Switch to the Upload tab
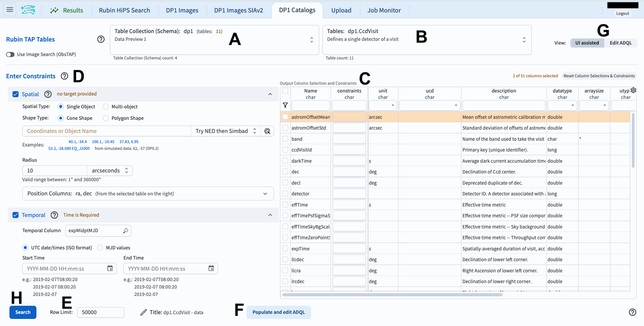The width and height of the screenshot is (644, 326). coord(341,10)
